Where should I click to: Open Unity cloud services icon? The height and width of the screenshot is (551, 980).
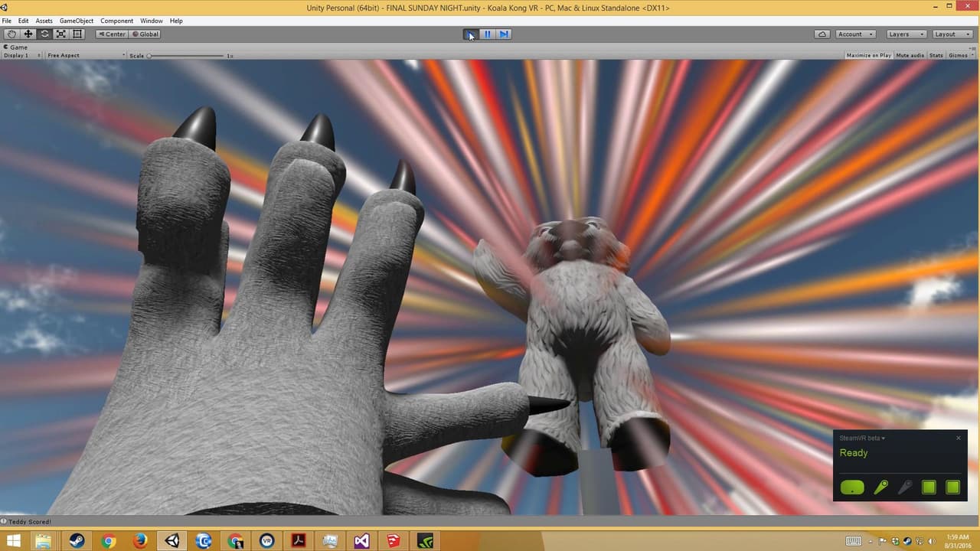point(822,34)
